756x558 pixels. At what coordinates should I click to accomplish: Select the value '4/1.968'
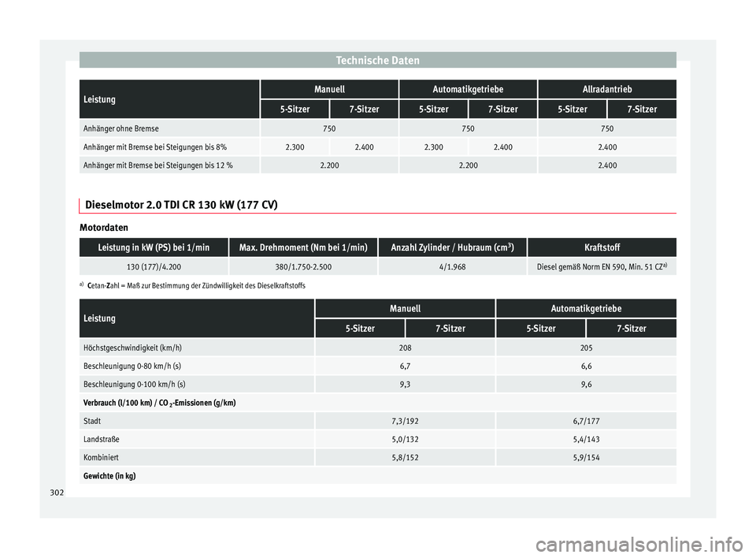452,266
